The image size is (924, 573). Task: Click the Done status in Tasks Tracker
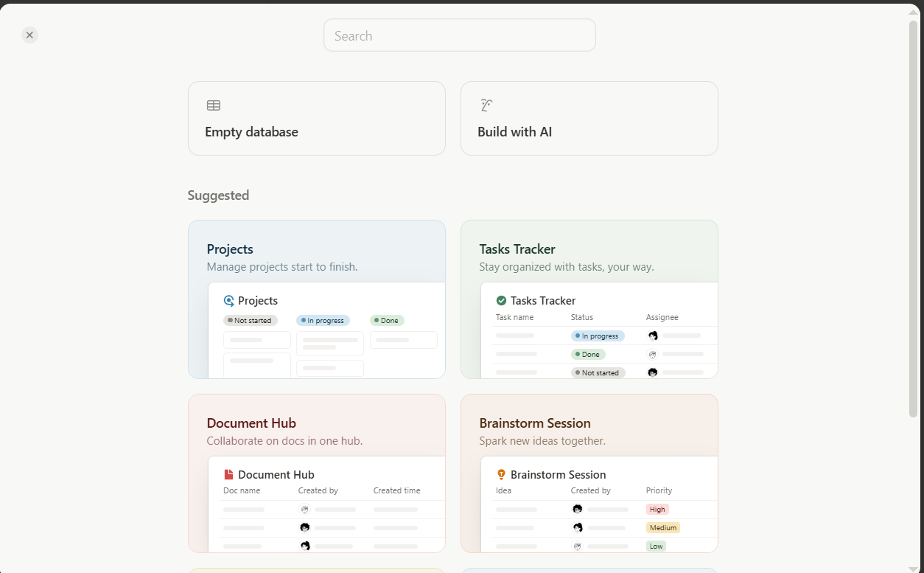tap(588, 355)
